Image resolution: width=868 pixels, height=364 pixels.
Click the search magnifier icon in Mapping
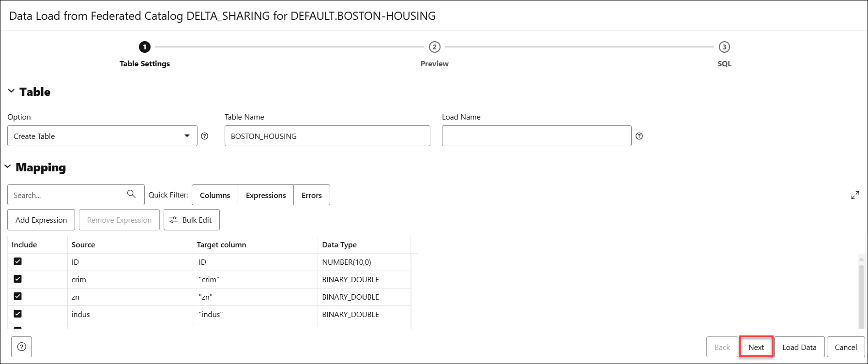tap(131, 194)
